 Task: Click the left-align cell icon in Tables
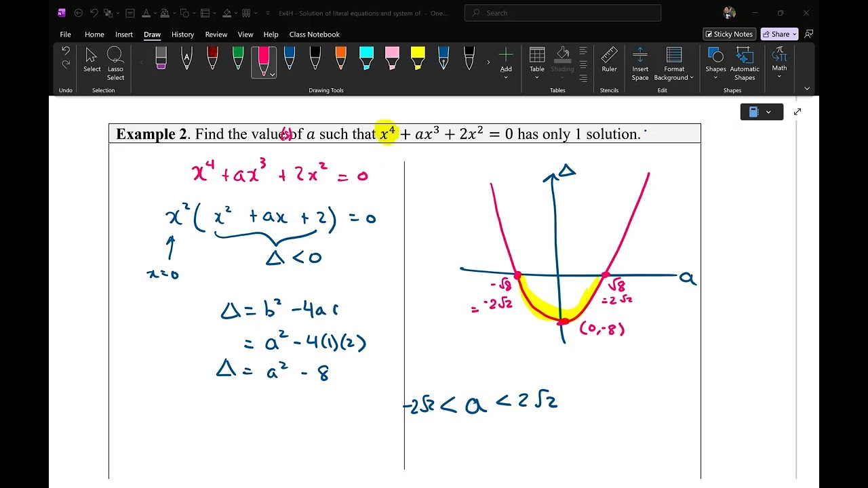(x=583, y=51)
